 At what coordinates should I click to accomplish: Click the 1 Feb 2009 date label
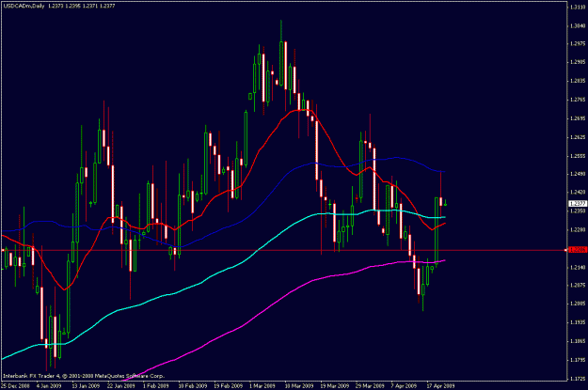coord(156,386)
